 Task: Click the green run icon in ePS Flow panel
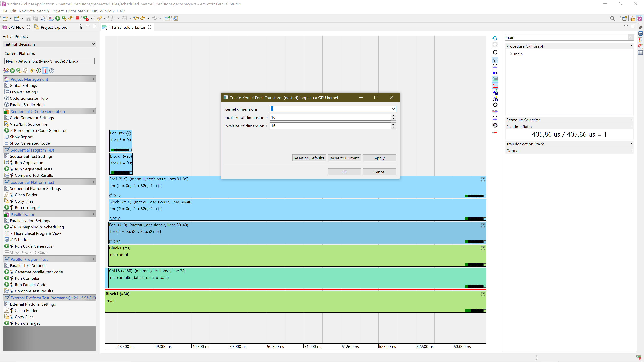click(x=12, y=71)
